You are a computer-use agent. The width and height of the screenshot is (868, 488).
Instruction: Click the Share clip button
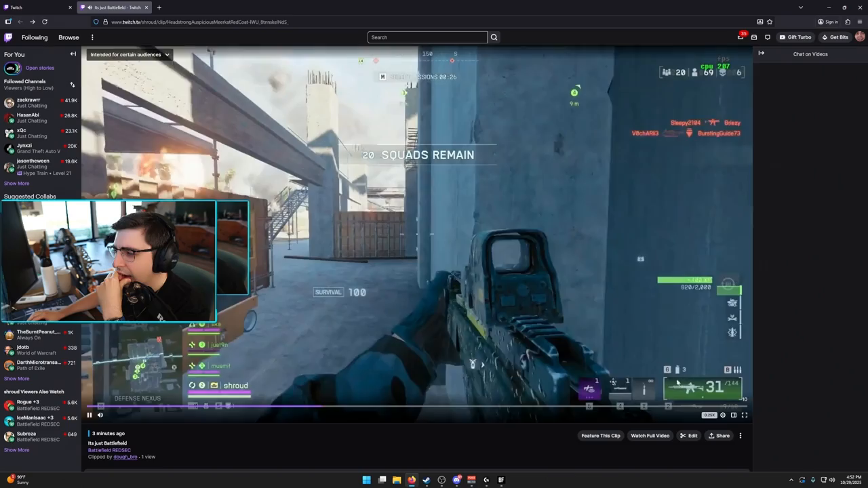coord(719,436)
